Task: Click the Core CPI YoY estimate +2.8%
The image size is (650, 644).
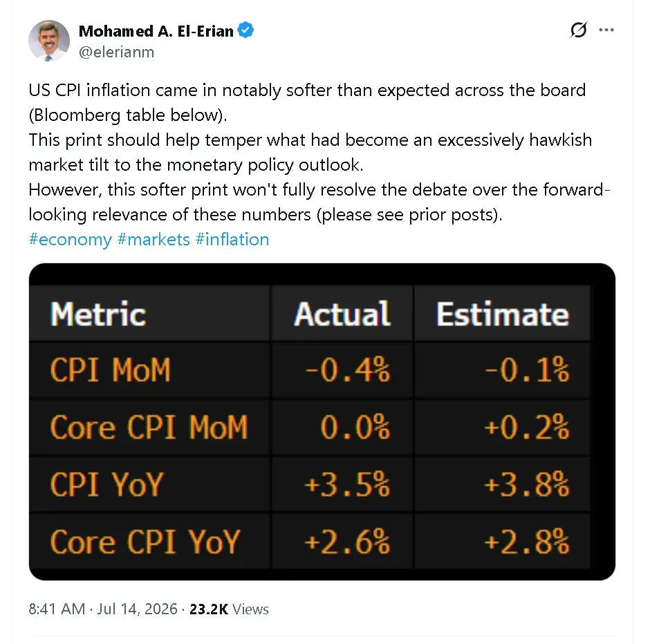Action: (526, 541)
